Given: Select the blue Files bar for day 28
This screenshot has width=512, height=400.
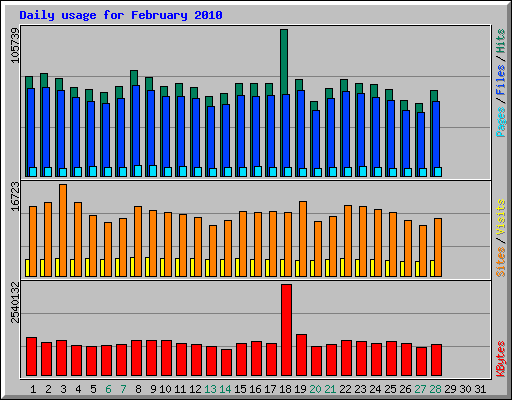Looking at the screenshot, I should (x=436, y=134).
